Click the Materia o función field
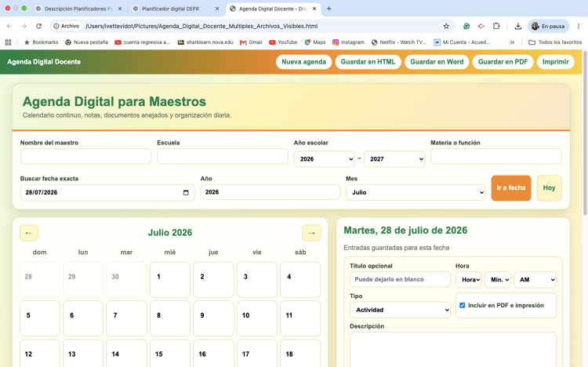588x367 pixels. (x=496, y=156)
